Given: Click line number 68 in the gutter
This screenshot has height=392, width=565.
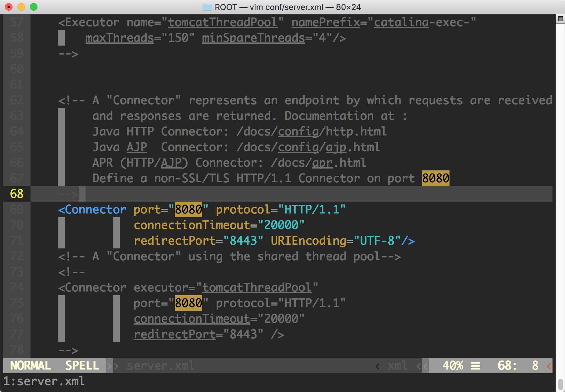Looking at the screenshot, I should click(x=17, y=194).
